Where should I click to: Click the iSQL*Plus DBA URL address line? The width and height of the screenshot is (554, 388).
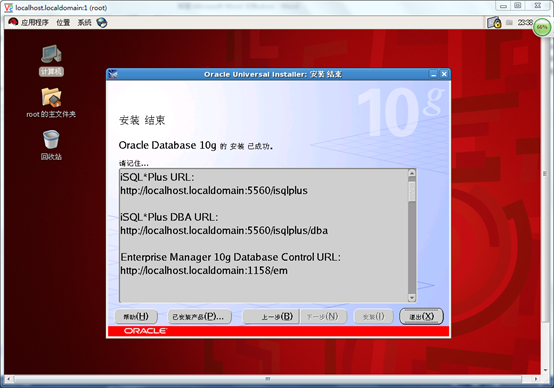click(x=224, y=231)
